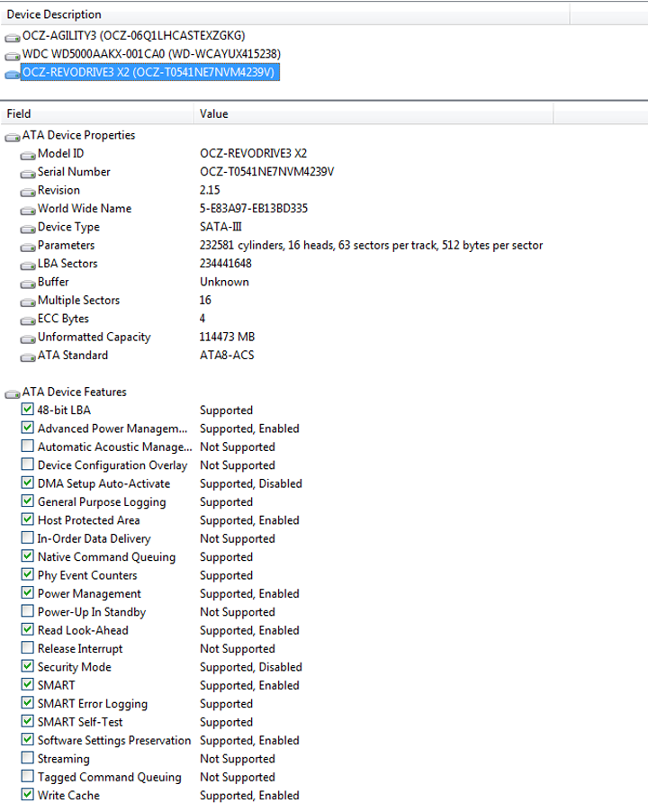This screenshot has height=812, width=648.
Task: Click the Model ID value OCZ-REVODRIVE3 X2
Action: [254, 154]
